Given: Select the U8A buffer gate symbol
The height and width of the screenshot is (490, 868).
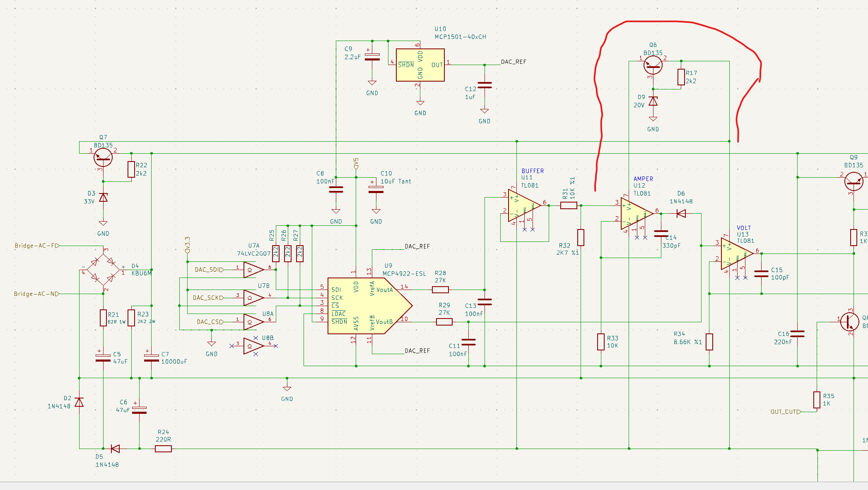Looking at the screenshot, I should pos(253,322).
